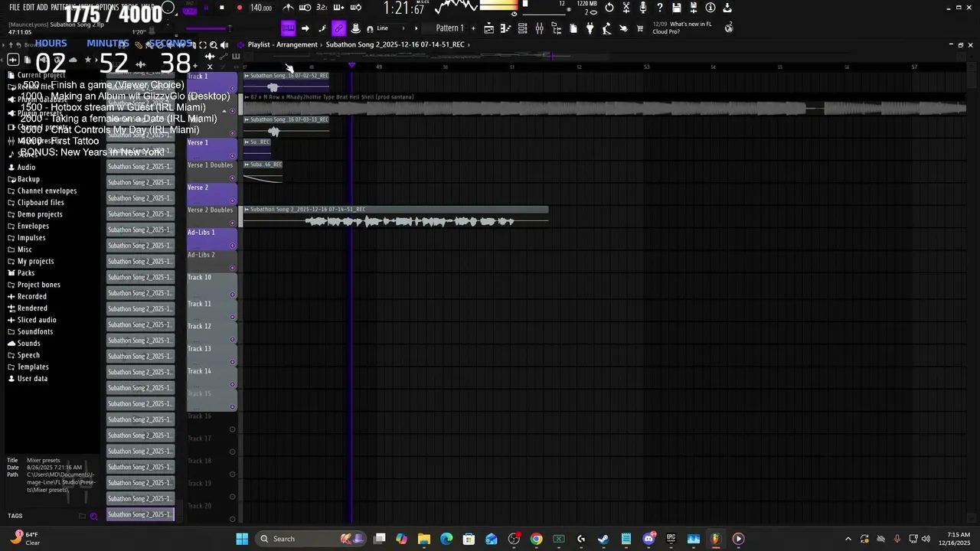Click the undo history icon

[x=609, y=8]
